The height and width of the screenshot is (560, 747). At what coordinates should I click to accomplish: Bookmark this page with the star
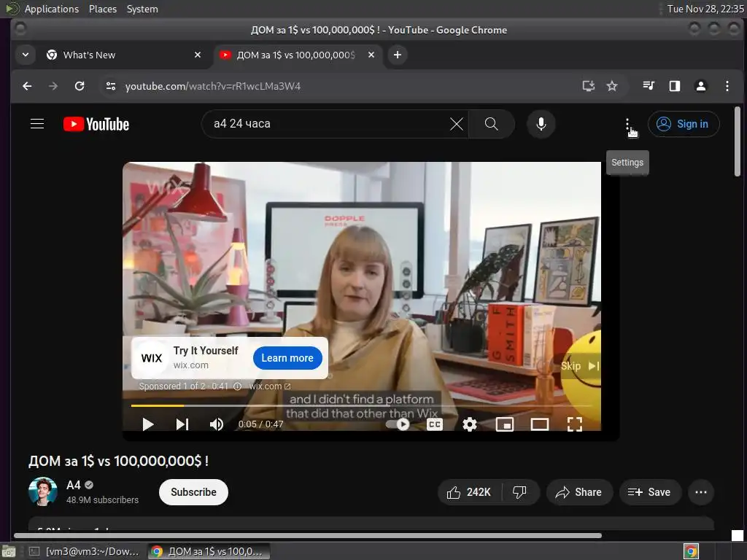612,86
